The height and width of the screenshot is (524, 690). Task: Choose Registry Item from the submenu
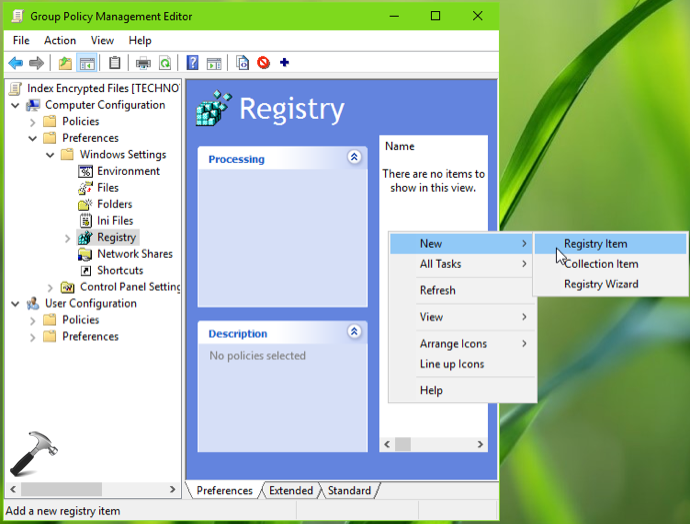(595, 244)
